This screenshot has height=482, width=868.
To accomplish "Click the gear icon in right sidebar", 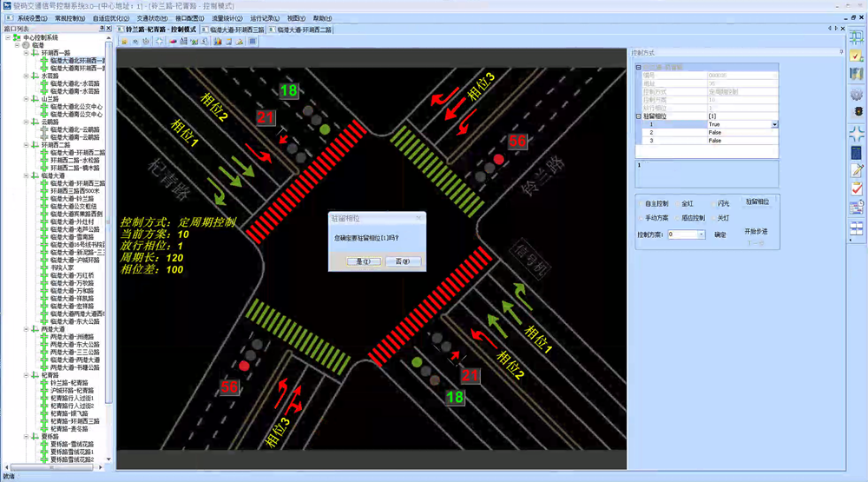I will 857,94.
